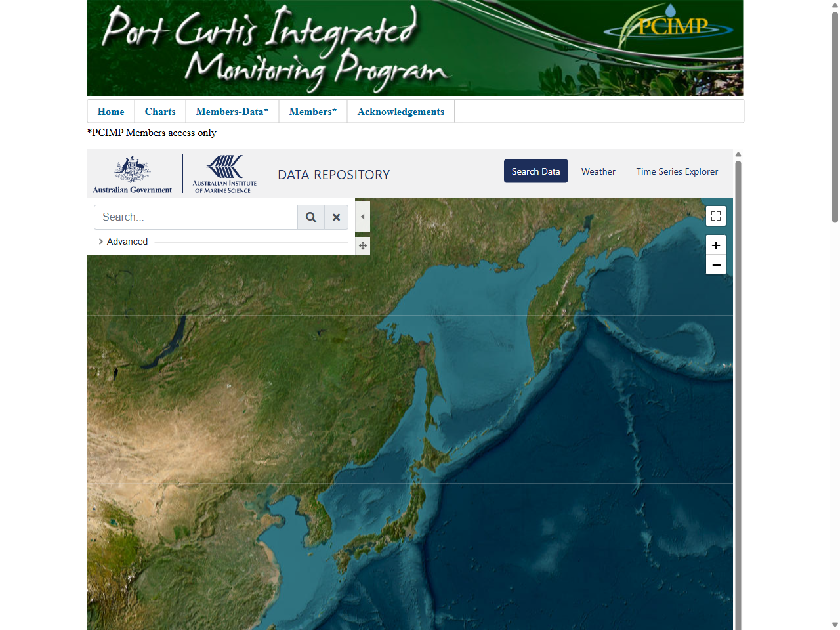The image size is (840, 630).
Task: Collapse the search sidebar panel
Action: (362, 217)
